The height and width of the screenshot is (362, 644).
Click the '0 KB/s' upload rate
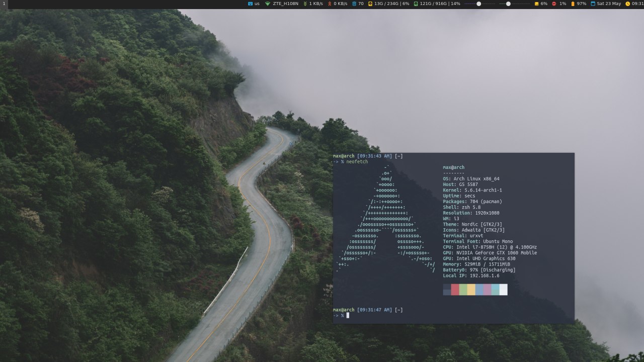(x=341, y=4)
